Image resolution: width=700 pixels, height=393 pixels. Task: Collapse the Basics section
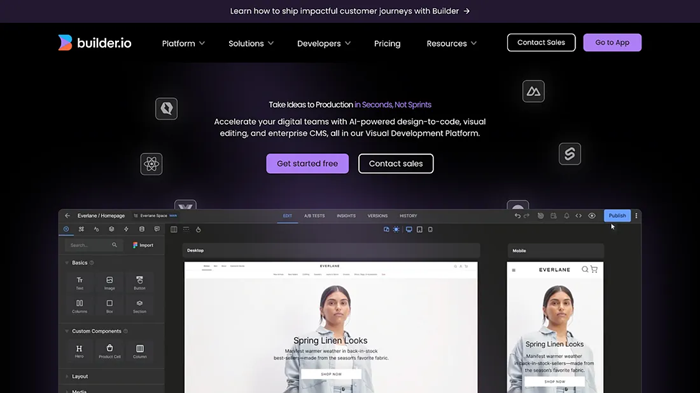(79, 263)
